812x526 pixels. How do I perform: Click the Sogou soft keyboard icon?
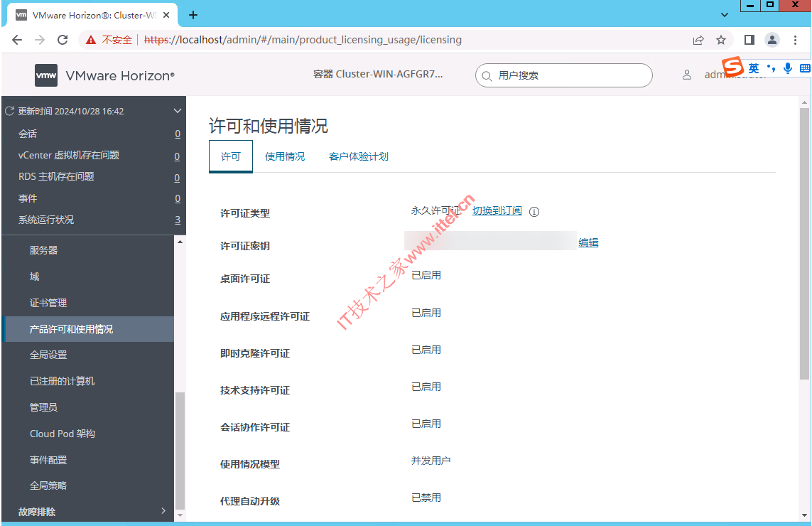[805, 68]
